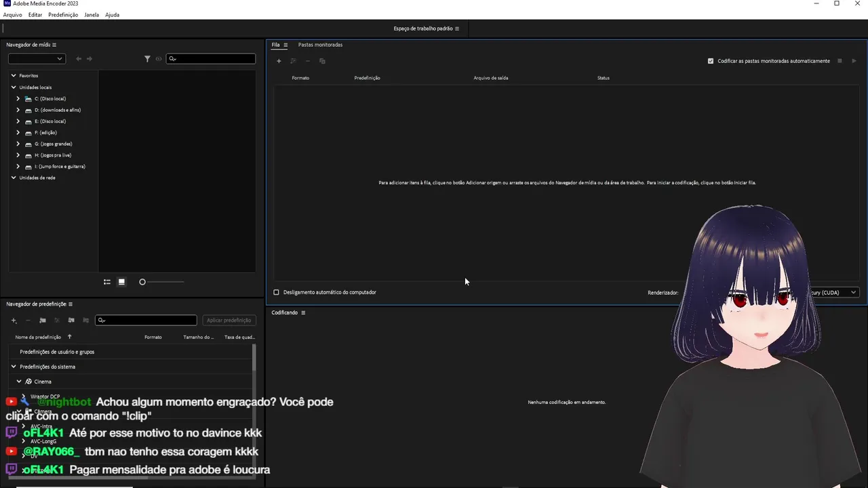Collapse the Unidades de rede section
868x488 pixels.
pos(13,178)
